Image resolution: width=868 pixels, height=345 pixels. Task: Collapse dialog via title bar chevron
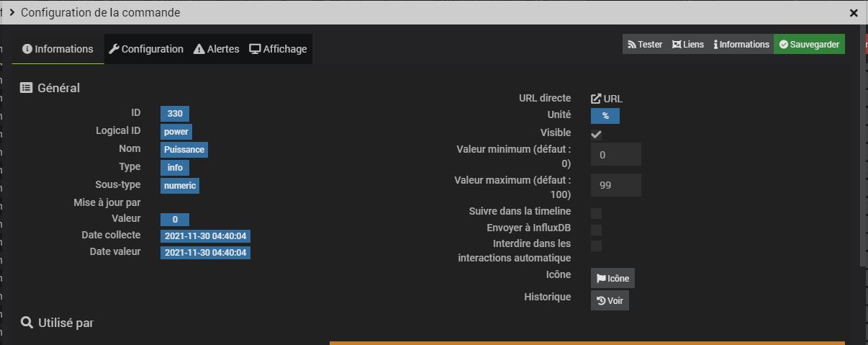(x=12, y=12)
